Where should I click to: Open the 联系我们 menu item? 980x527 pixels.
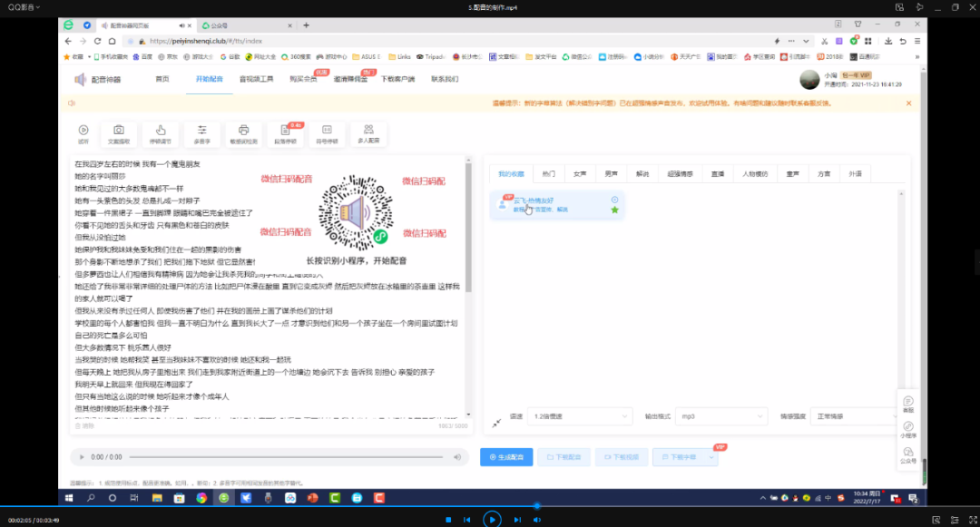(x=445, y=79)
